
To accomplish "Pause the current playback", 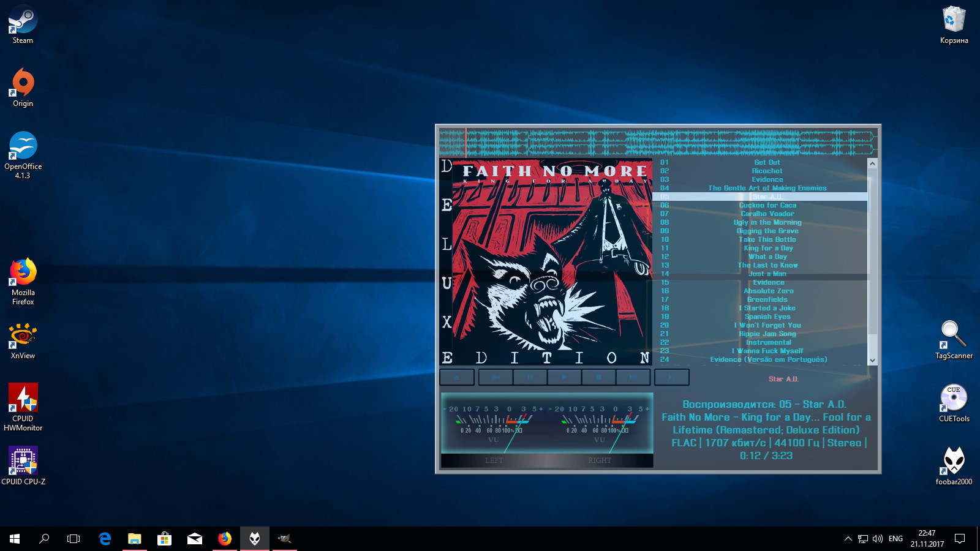I will tap(530, 377).
